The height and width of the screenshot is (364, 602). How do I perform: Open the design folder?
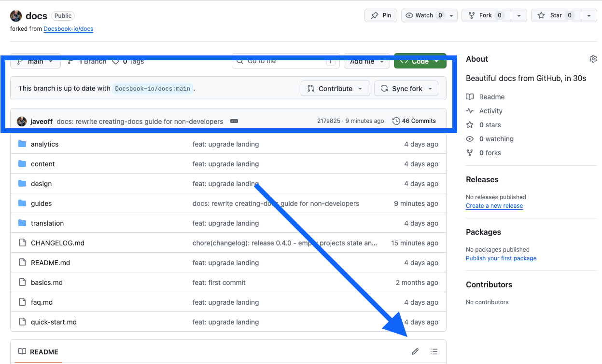41,184
